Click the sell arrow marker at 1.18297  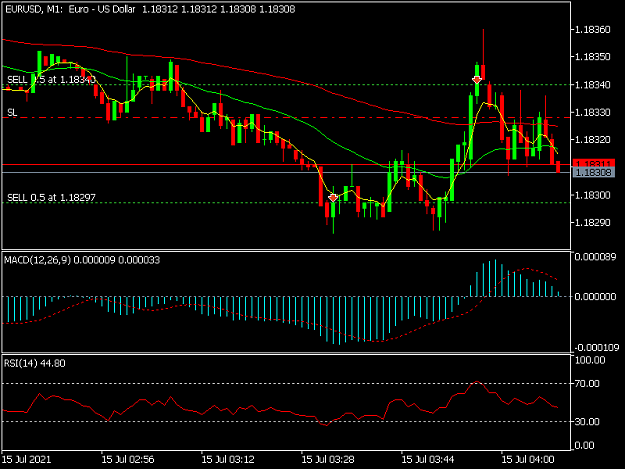pyautogui.click(x=333, y=198)
